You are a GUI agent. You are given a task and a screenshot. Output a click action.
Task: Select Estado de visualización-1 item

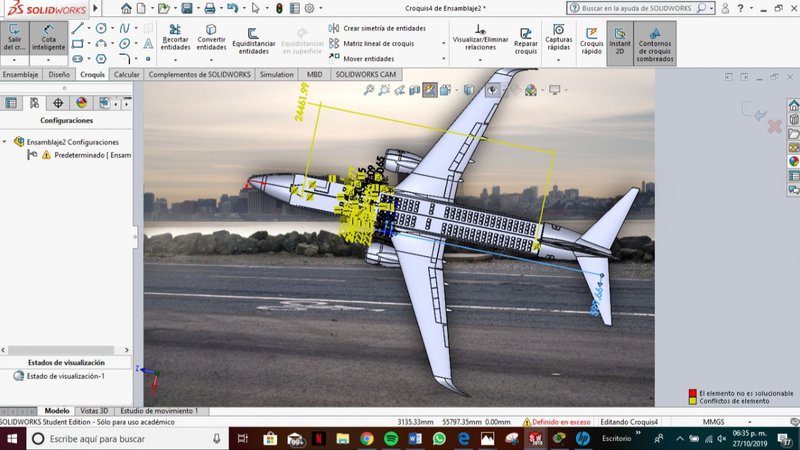[65, 376]
